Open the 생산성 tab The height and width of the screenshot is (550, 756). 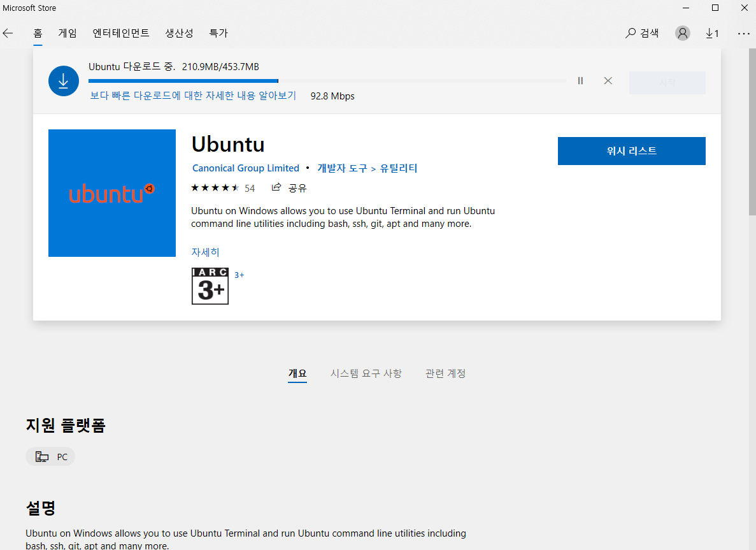180,33
